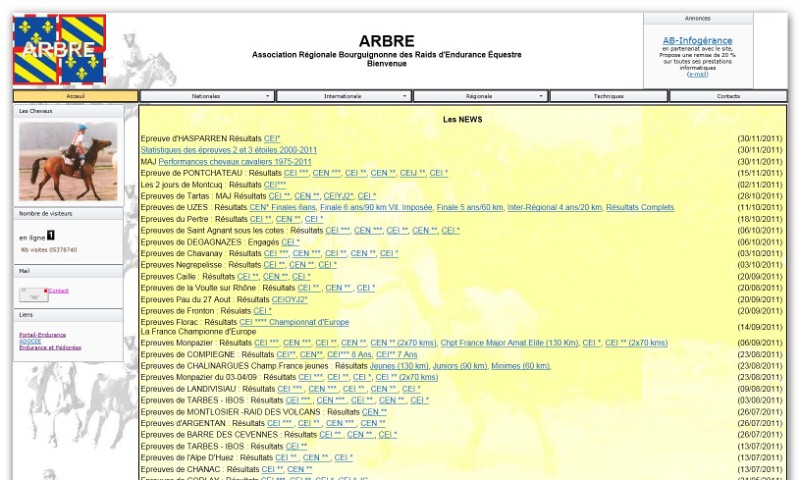
Task: Click the Contact link in Mail panel
Action: point(59,291)
